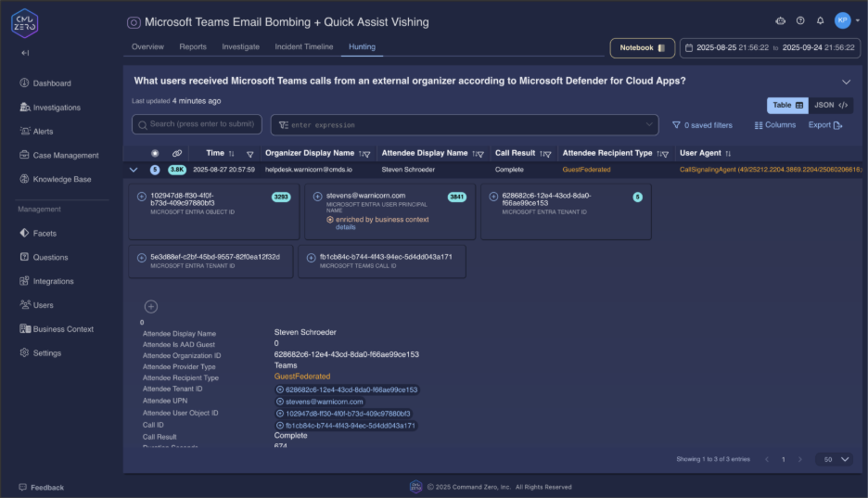This screenshot has height=498, width=868.
Task: Click Attendee Display Name sort-filter icon
Action: click(x=478, y=154)
